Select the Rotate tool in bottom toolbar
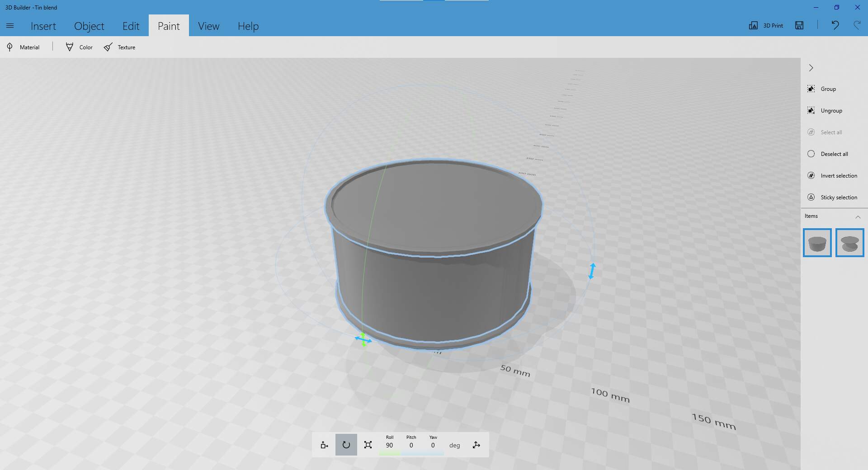The image size is (868, 470). 346,445
